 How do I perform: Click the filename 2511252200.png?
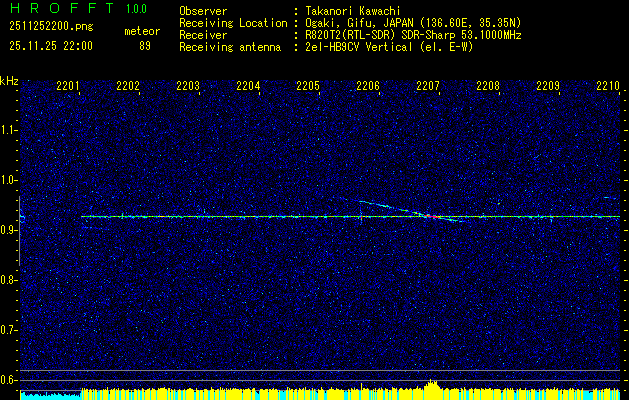51,27
